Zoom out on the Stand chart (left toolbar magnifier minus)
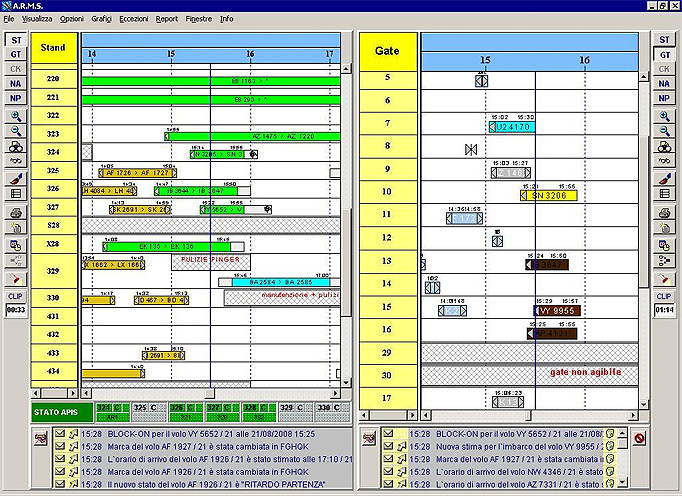 (16, 131)
